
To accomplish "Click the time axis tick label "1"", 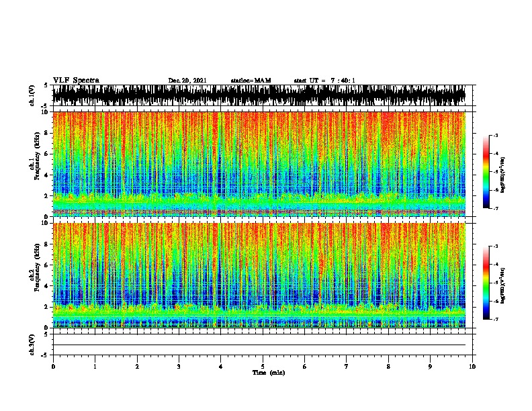I will pos(95,367).
